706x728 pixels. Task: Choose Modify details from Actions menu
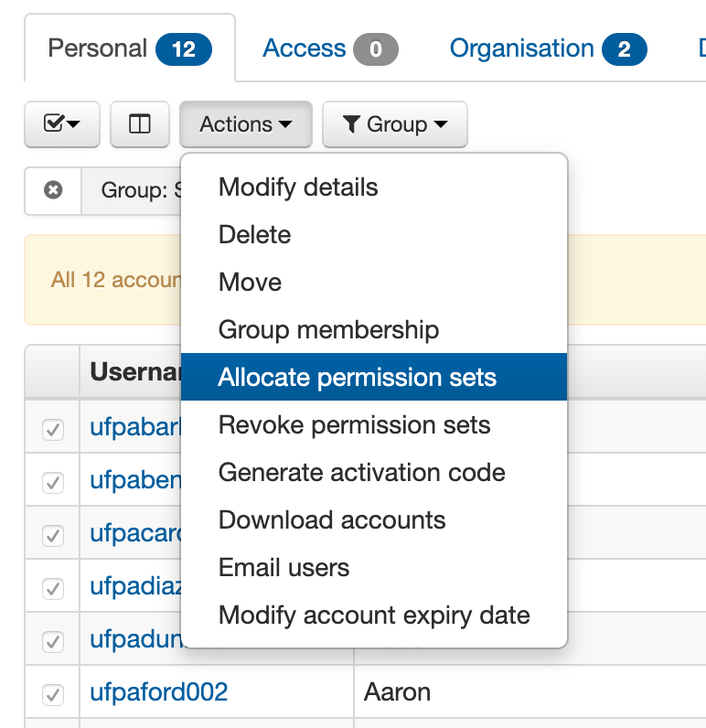pos(298,187)
